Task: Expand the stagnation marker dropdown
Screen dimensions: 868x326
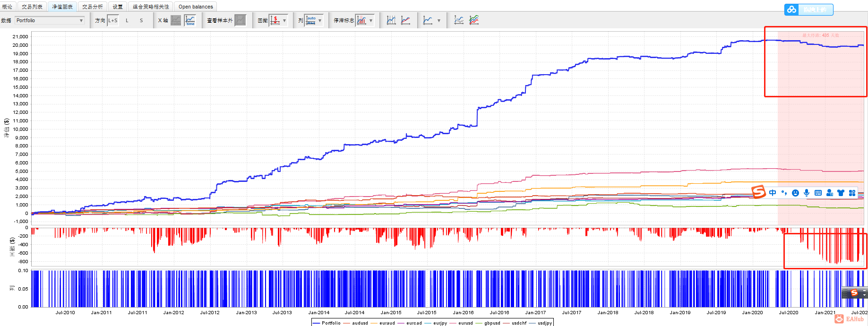Action: pyautogui.click(x=371, y=20)
